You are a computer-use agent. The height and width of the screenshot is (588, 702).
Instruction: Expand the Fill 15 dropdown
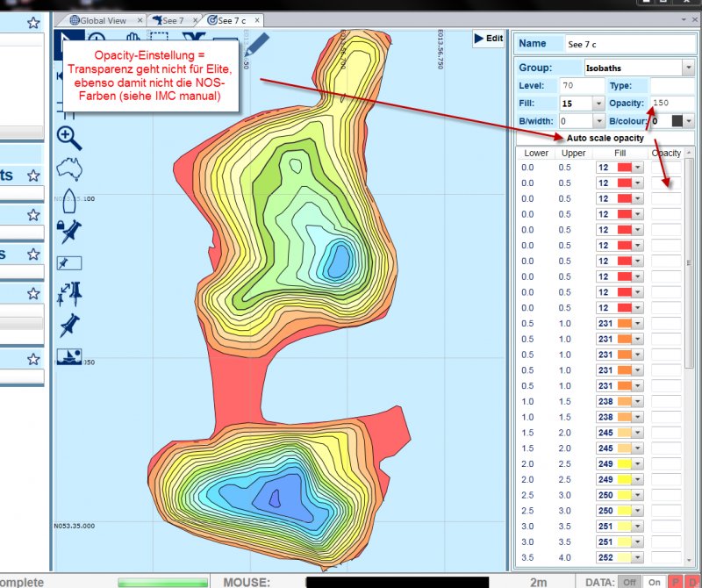tap(598, 104)
